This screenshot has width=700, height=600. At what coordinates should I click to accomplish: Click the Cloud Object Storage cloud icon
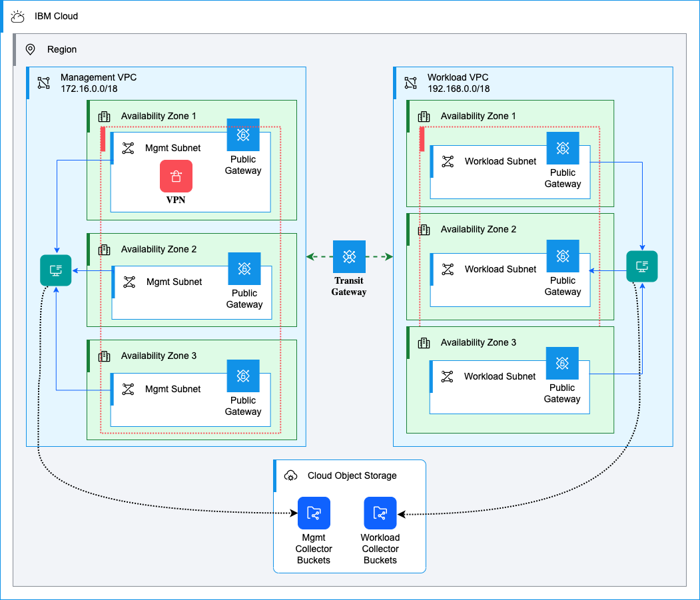[290, 476]
